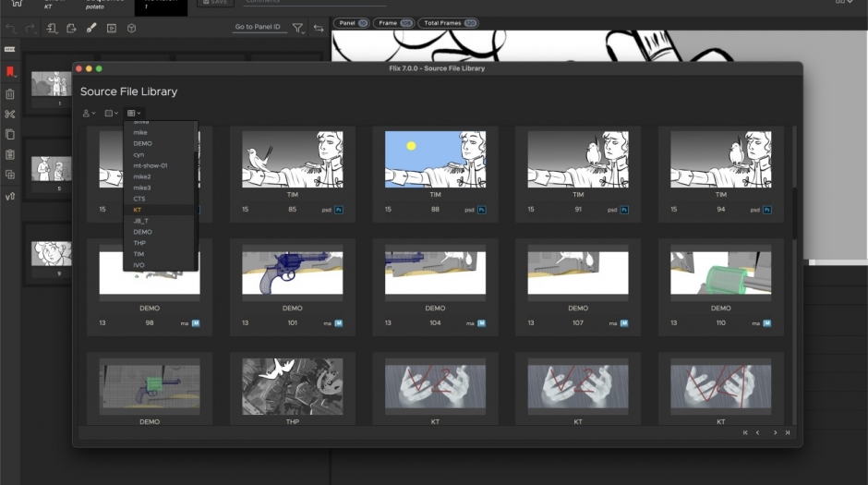Click the Redo arrow in the main toolbar
This screenshot has height=485, width=868.
[x=30, y=29]
